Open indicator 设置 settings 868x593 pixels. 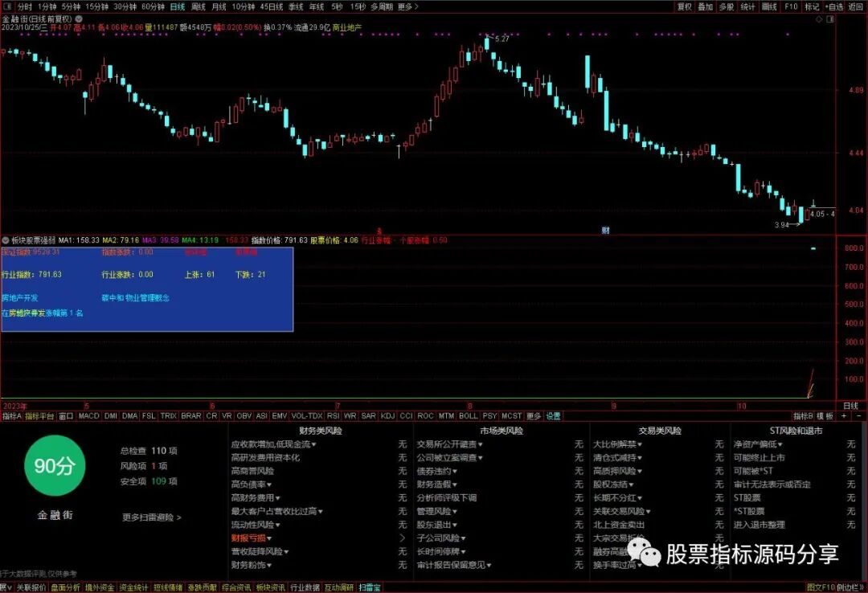pos(554,415)
